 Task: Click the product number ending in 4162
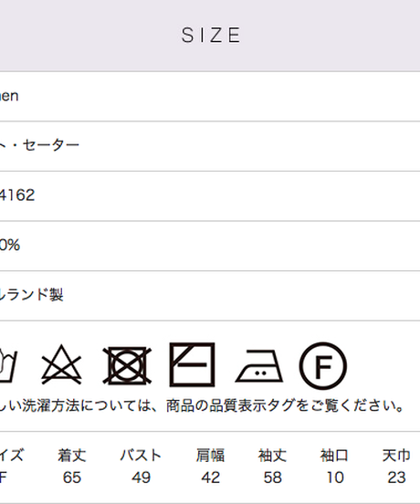click(17, 195)
